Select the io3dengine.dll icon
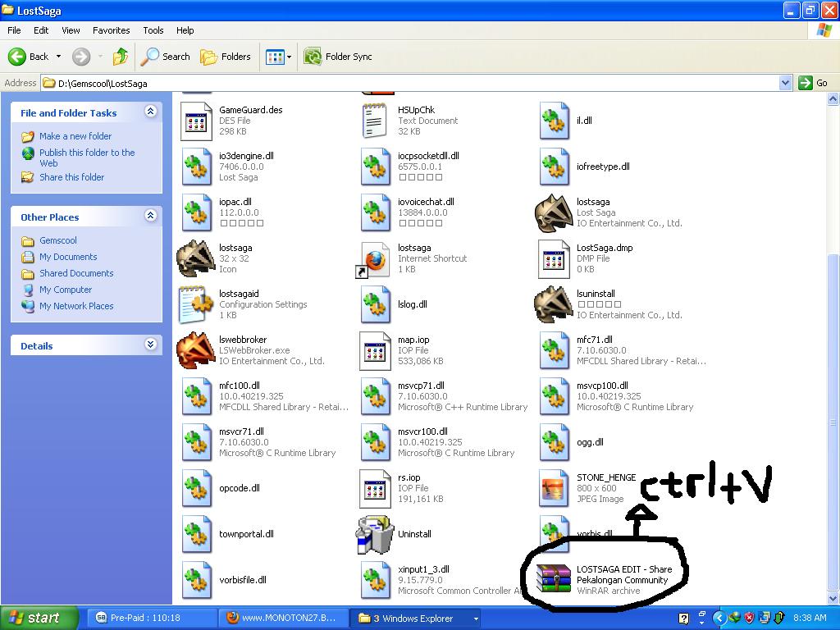Viewport: 840px width, 630px height. (197, 167)
